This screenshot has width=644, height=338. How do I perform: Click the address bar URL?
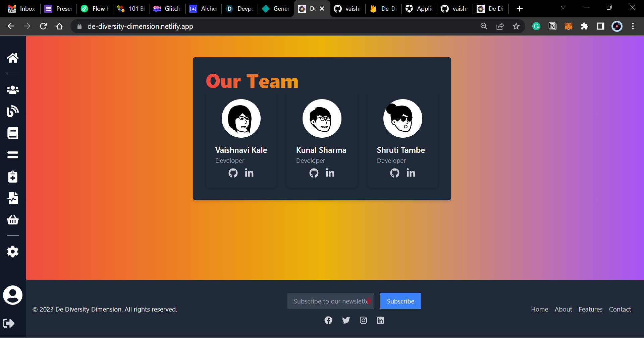140,26
